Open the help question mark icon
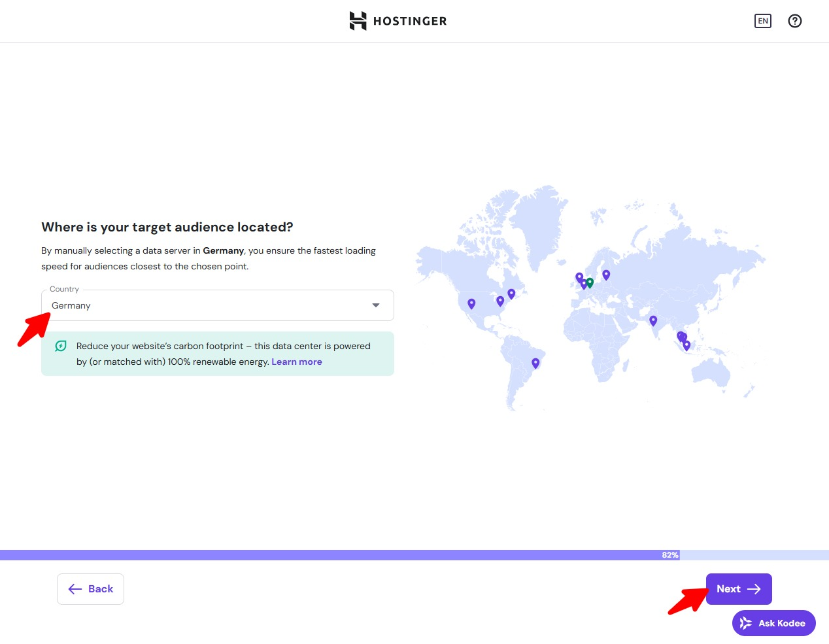829x644 pixels. [794, 21]
